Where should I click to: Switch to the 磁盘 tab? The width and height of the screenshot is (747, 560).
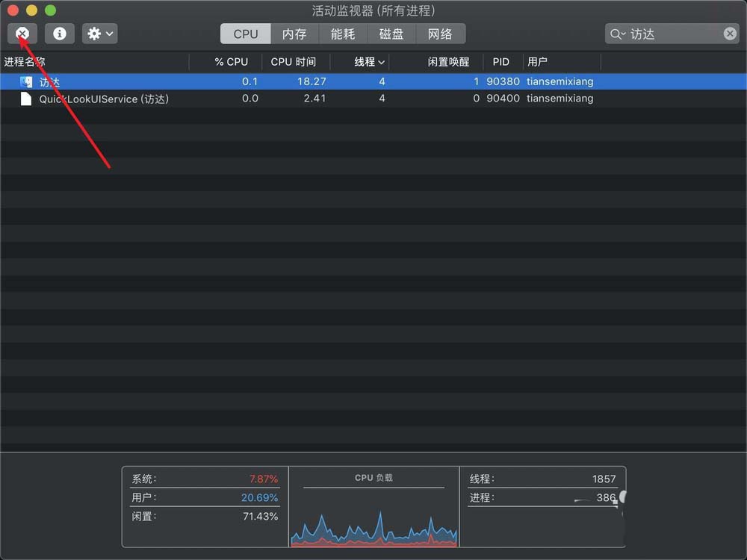coord(392,33)
